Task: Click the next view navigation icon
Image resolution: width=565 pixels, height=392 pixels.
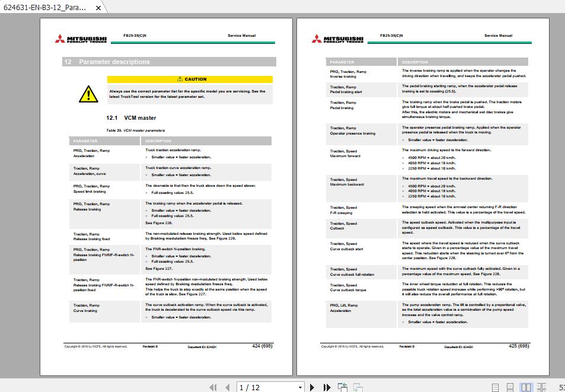Action: pos(358,387)
